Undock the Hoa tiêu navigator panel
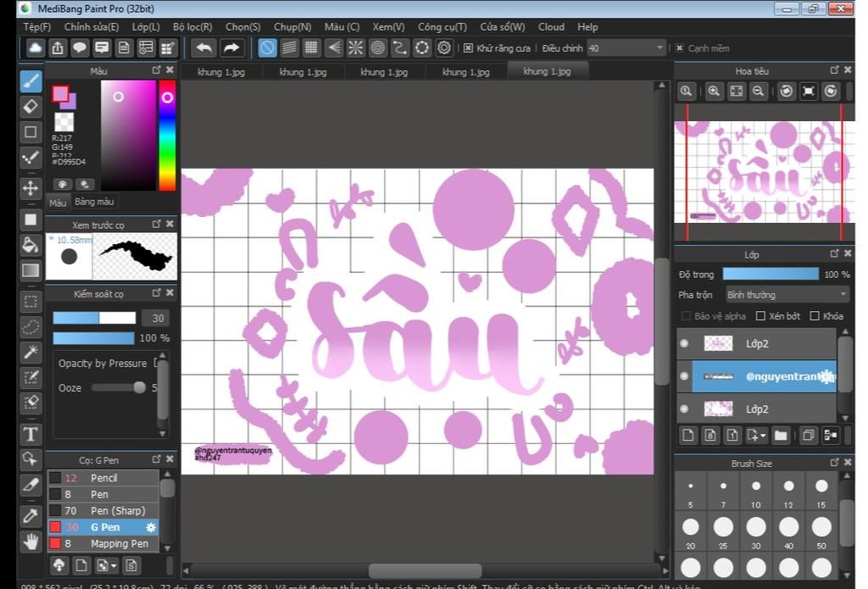The height and width of the screenshot is (589, 868). (x=834, y=69)
